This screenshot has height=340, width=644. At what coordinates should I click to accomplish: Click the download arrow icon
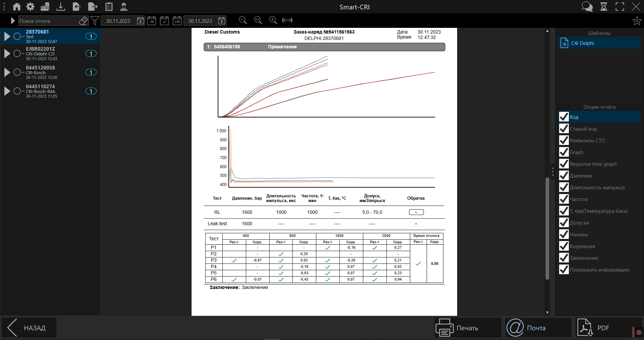(61, 6)
